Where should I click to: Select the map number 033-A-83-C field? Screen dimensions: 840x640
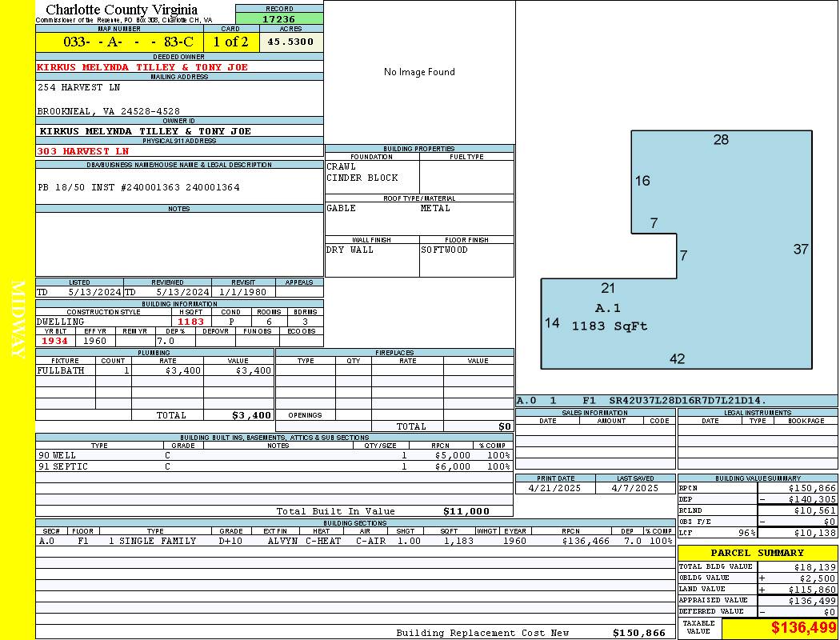coord(119,42)
